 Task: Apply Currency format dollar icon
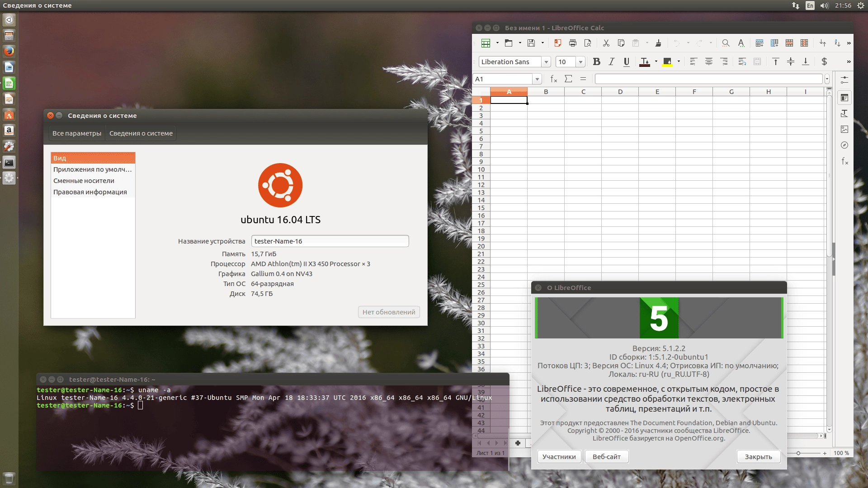pos(824,61)
